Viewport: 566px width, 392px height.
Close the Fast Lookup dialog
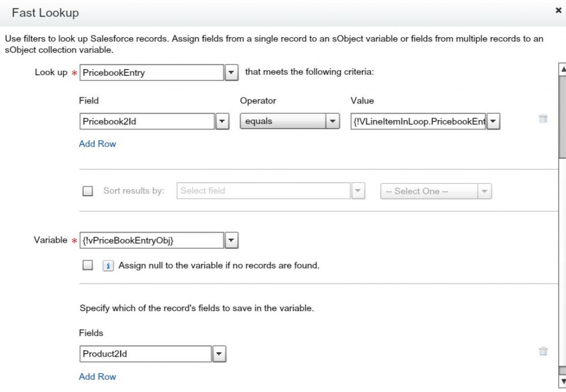click(x=558, y=11)
